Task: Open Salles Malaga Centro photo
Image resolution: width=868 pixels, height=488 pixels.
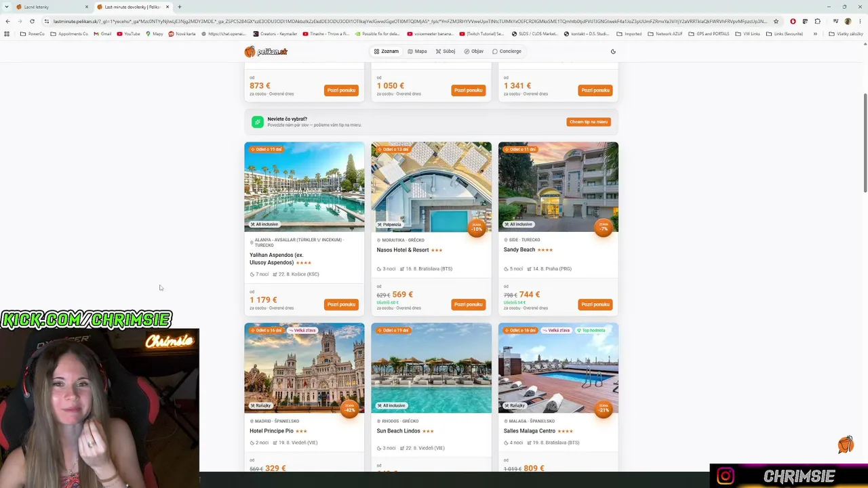Action: point(558,368)
